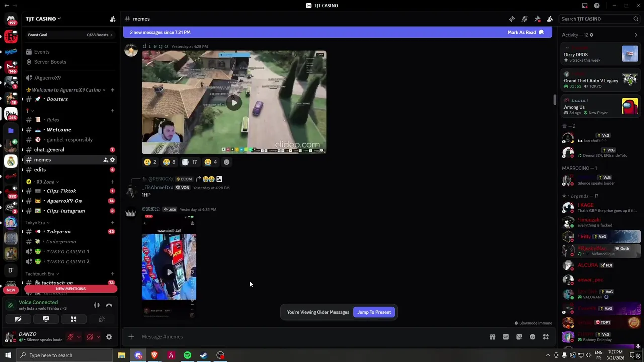Click the plus attachment button in message bar
Screen dimensions: 644x362
coord(131,337)
